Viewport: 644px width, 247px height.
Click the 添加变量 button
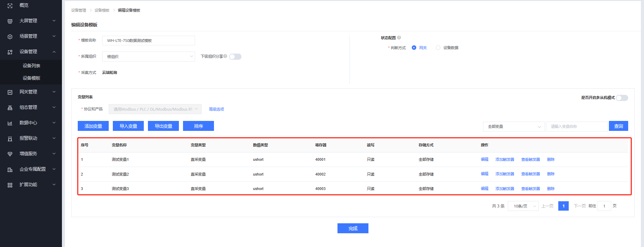93,126
